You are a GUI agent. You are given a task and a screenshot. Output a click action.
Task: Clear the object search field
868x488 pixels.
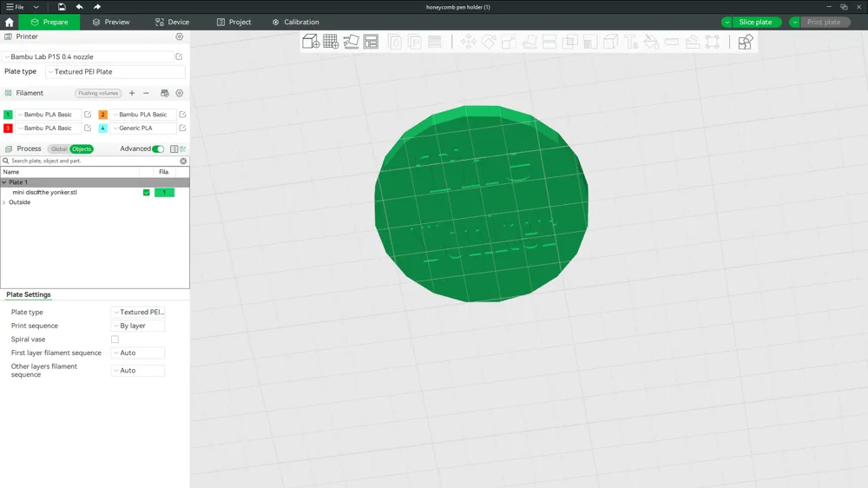click(x=183, y=161)
